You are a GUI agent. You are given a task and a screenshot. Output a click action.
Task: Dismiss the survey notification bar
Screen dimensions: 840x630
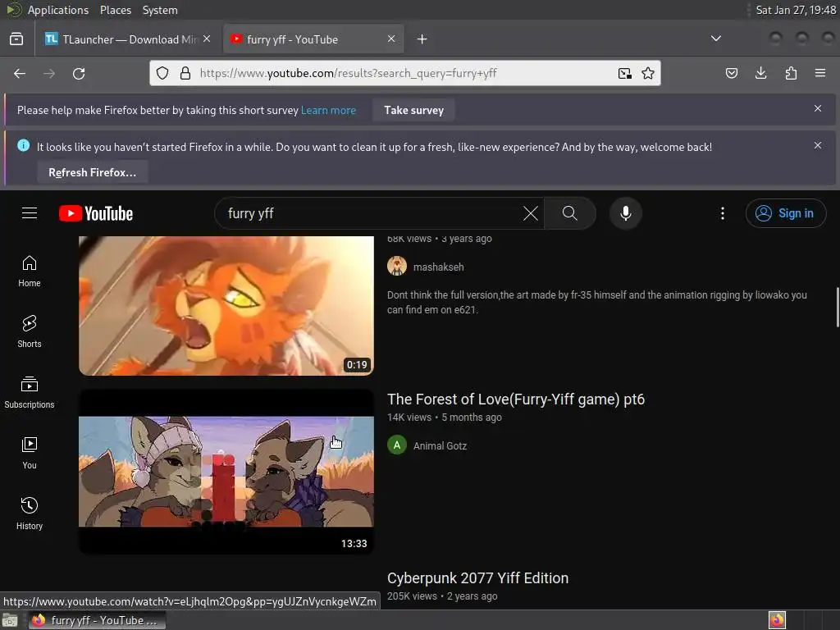tap(818, 108)
